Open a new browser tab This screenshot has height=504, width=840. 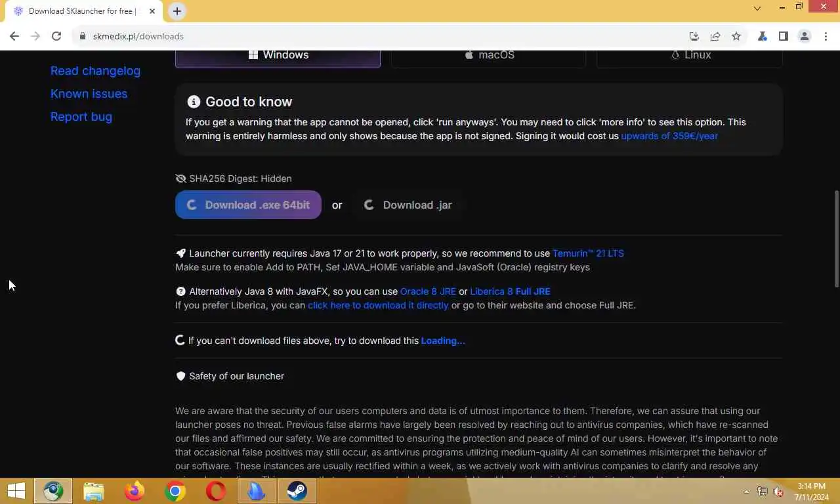click(x=177, y=11)
